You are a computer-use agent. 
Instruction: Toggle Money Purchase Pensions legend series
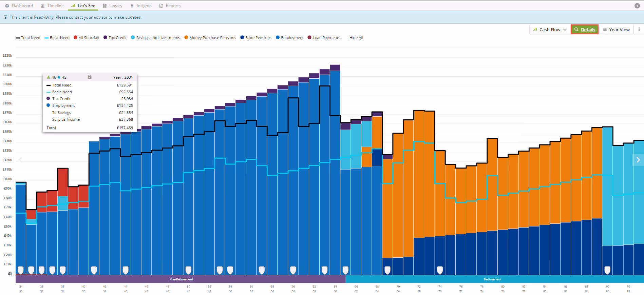[x=210, y=38]
